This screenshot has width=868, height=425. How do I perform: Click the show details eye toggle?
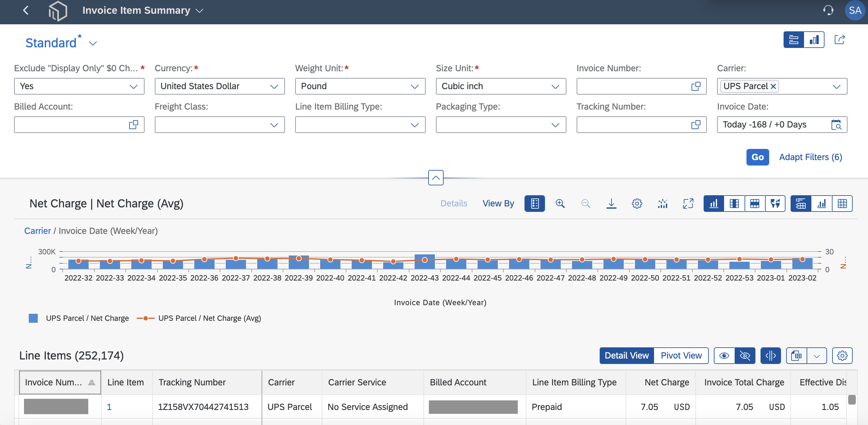point(724,356)
